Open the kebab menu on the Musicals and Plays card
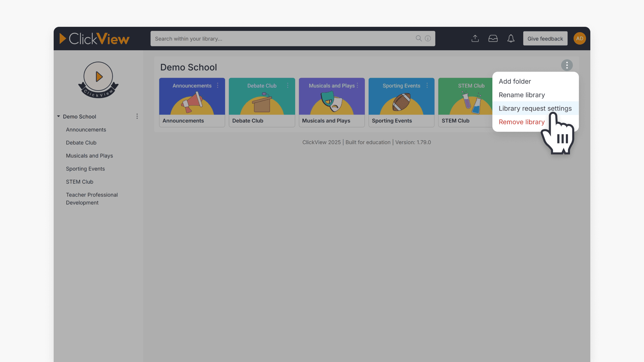The width and height of the screenshot is (644, 362). (x=357, y=85)
